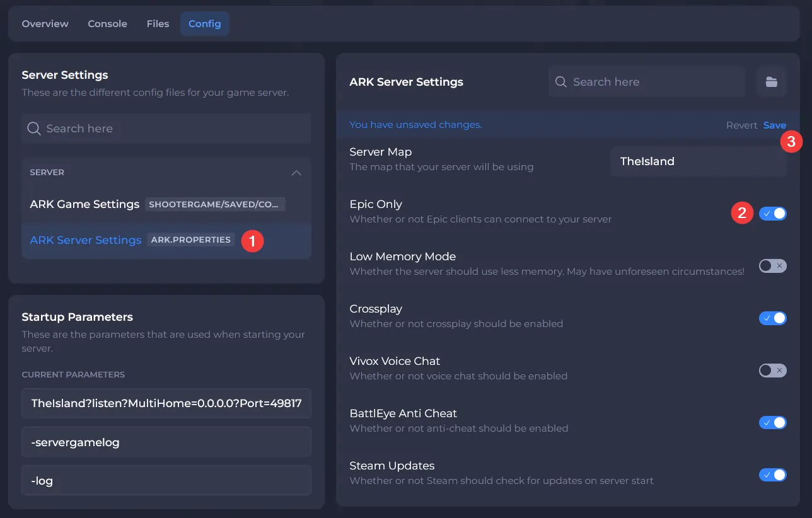Toggle the Epic Only switch

[772, 214]
